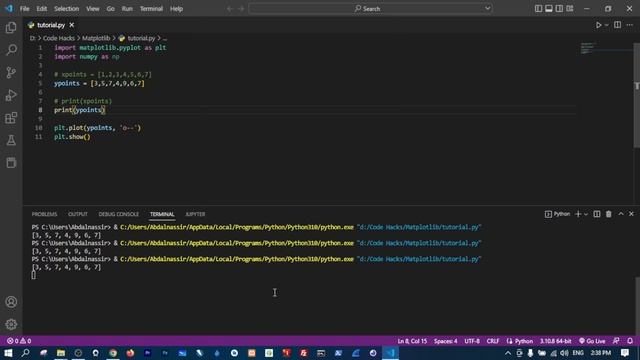The image size is (640, 360).
Task: Go forward with the navigation arrow
Action: 241,9
